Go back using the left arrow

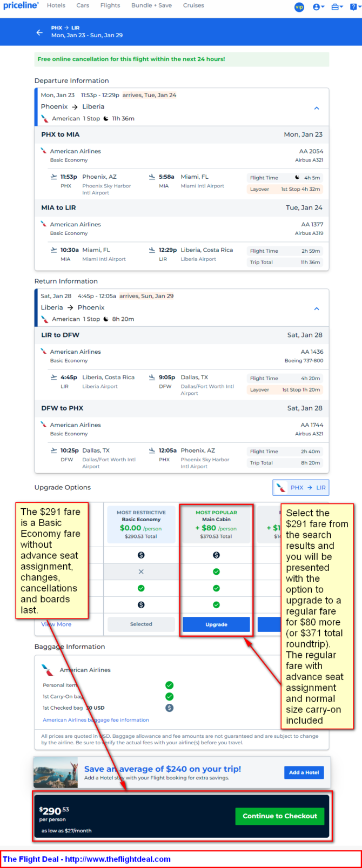(x=39, y=32)
